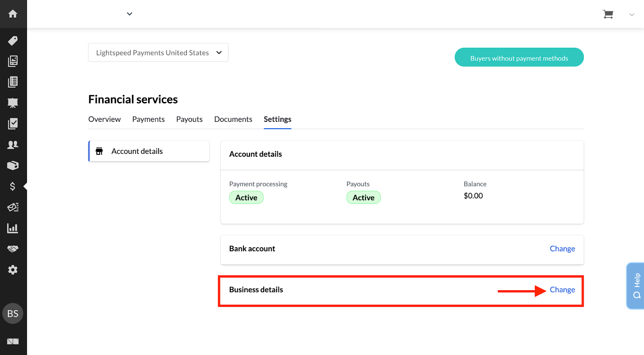This screenshot has height=355, width=644.
Task: Click Change link for Bank account
Action: 562,249
